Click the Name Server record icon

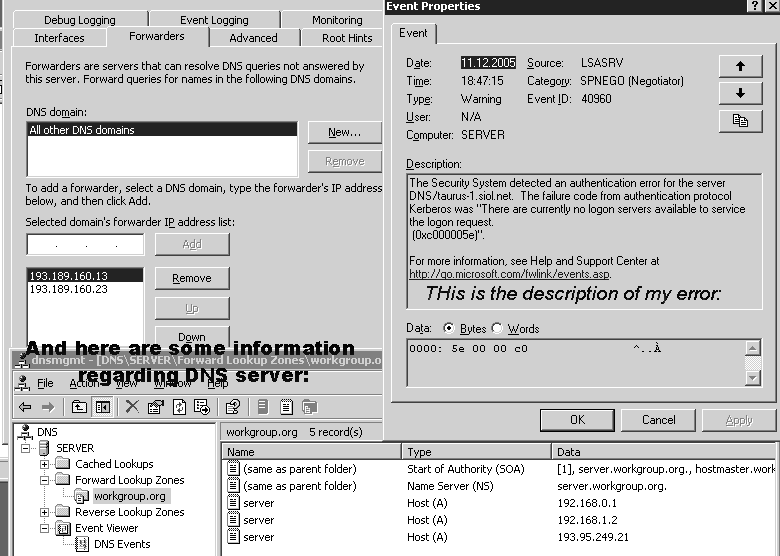tap(233, 485)
